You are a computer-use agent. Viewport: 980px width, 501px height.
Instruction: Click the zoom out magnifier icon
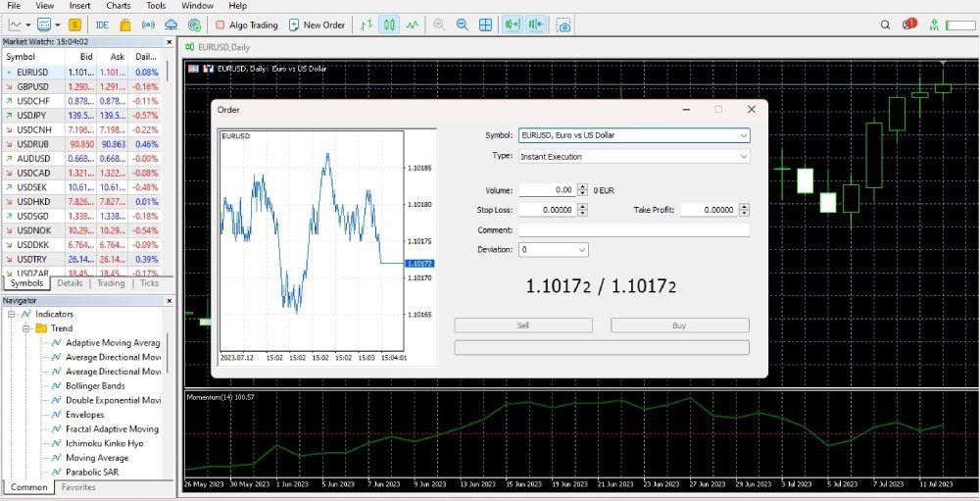462,25
